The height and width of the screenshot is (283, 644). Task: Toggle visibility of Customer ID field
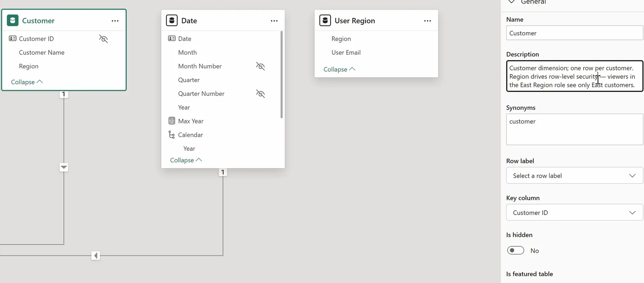pos(103,39)
